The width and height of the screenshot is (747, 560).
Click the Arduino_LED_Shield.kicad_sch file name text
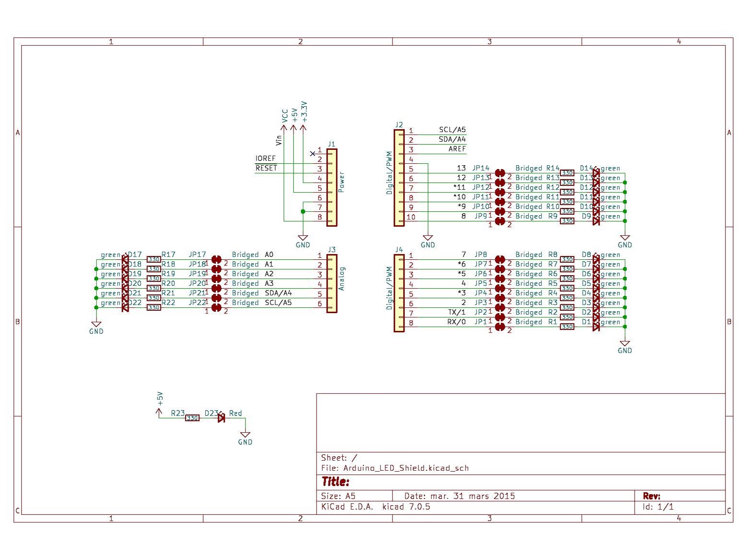coord(406,468)
